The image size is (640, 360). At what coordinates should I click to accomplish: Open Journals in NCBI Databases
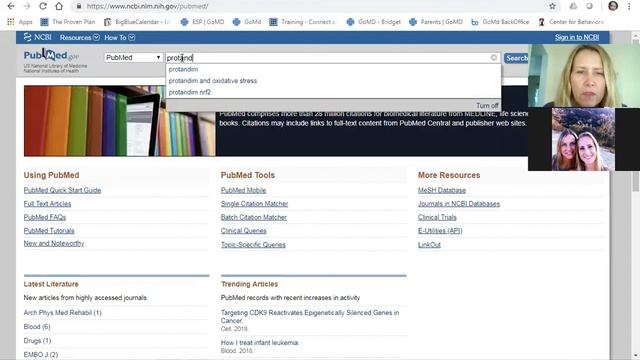pyautogui.click(x=459, y=204)
